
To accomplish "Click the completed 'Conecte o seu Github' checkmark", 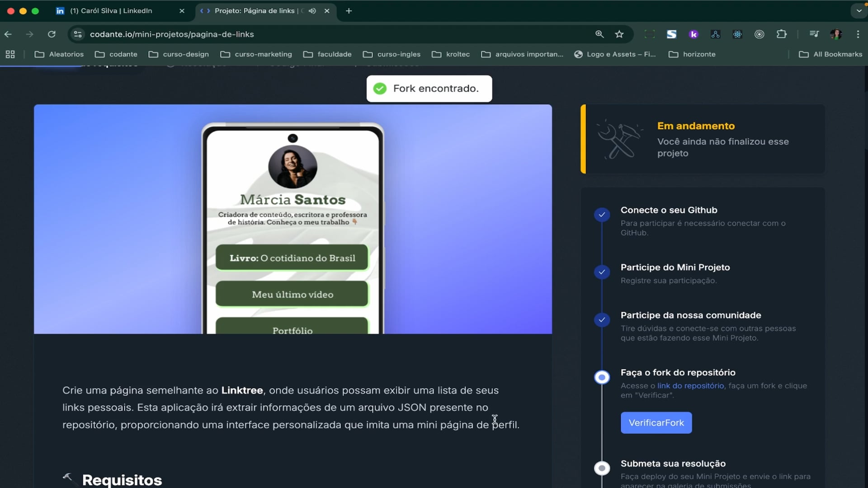I will [602, 215].
